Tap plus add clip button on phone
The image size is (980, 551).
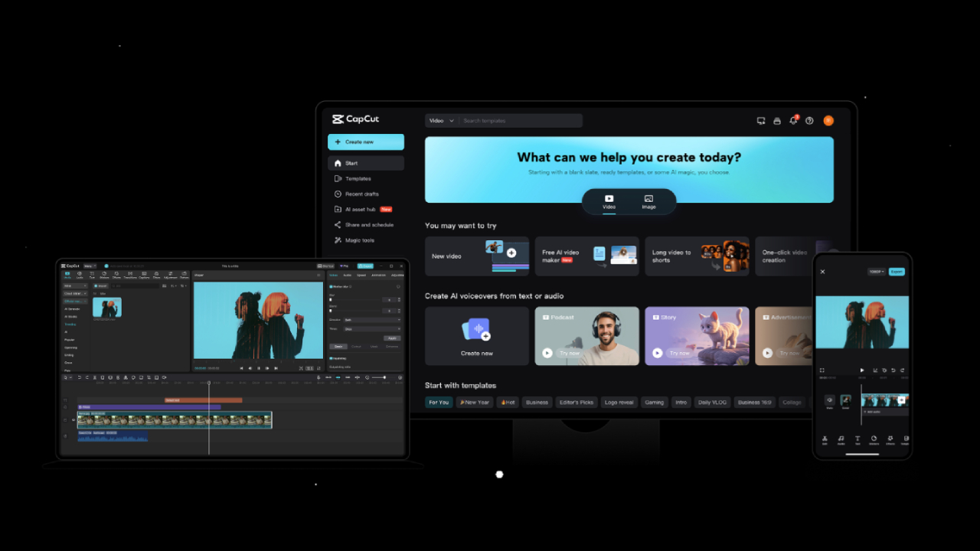(901, 399)
